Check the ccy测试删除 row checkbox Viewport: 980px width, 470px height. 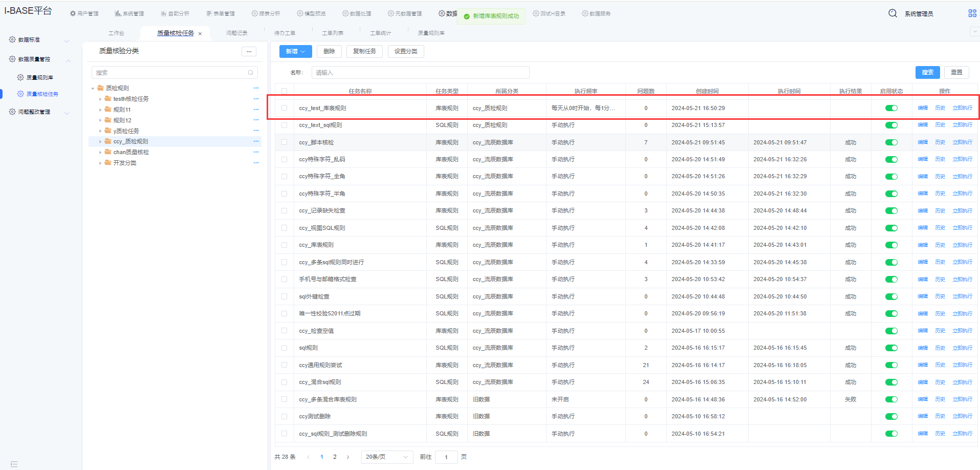coord(284,416)
